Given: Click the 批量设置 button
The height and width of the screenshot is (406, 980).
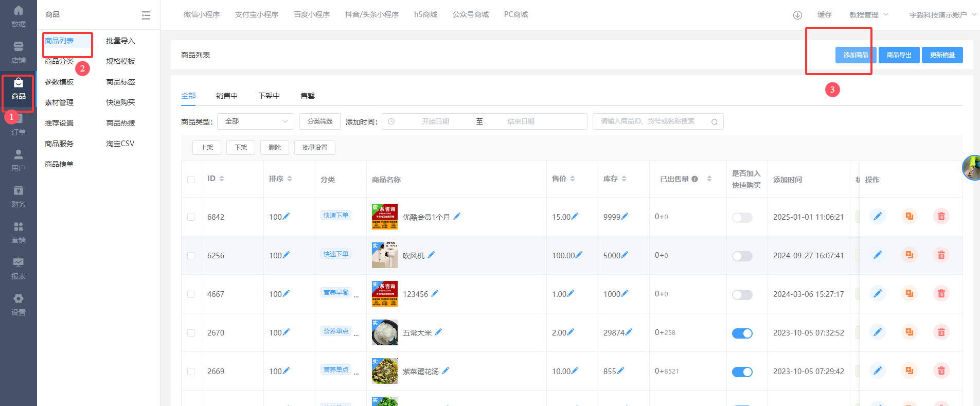Looking at the screenshot, I should point(315,148).
